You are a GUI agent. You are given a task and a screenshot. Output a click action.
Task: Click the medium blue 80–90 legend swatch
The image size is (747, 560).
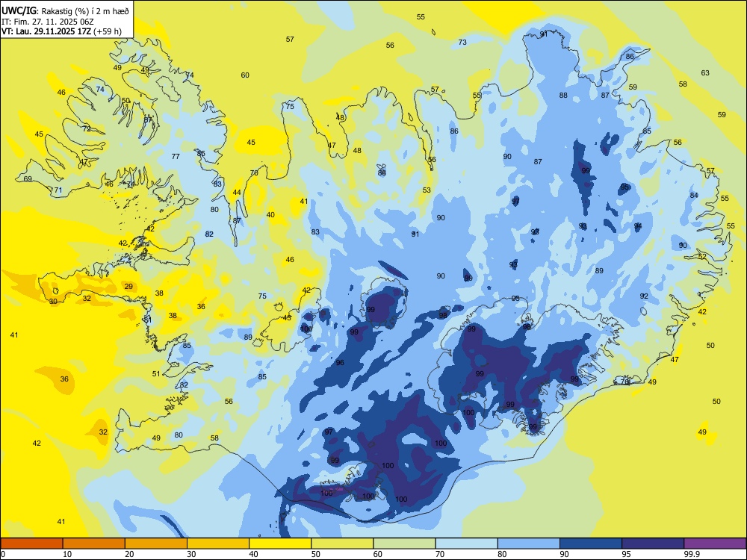tap(528, 544)
